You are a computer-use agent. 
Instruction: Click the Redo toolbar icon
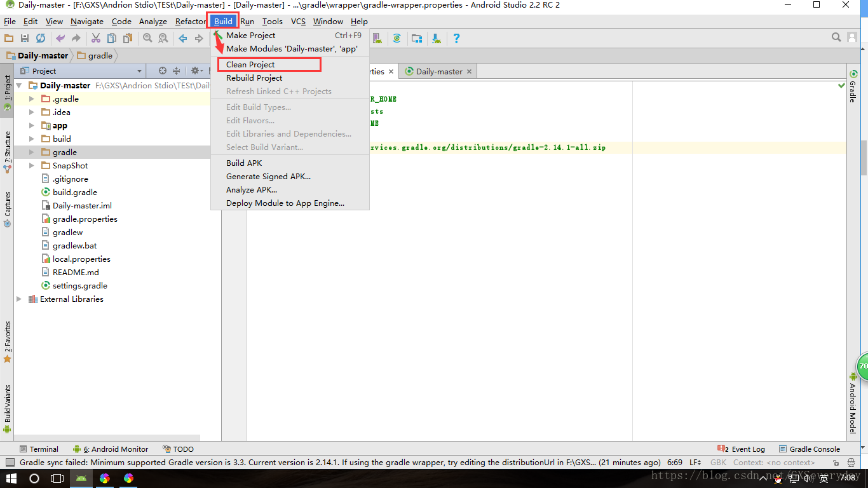[x=76, y=38]
